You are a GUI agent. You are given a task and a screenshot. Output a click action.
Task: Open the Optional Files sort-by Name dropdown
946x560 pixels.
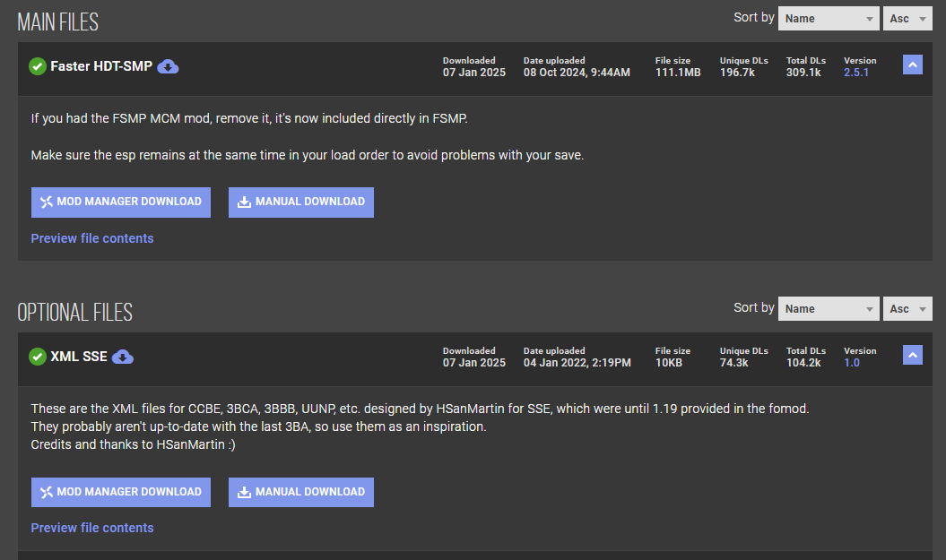829,308
